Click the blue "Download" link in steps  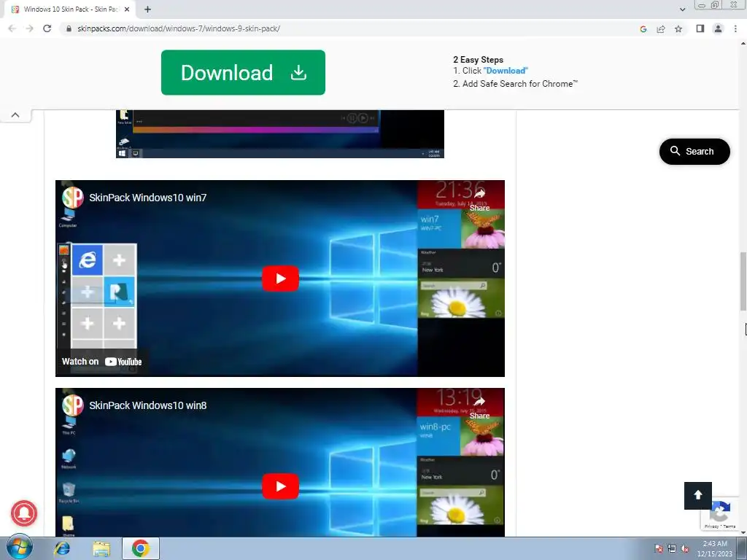(506, 71)
